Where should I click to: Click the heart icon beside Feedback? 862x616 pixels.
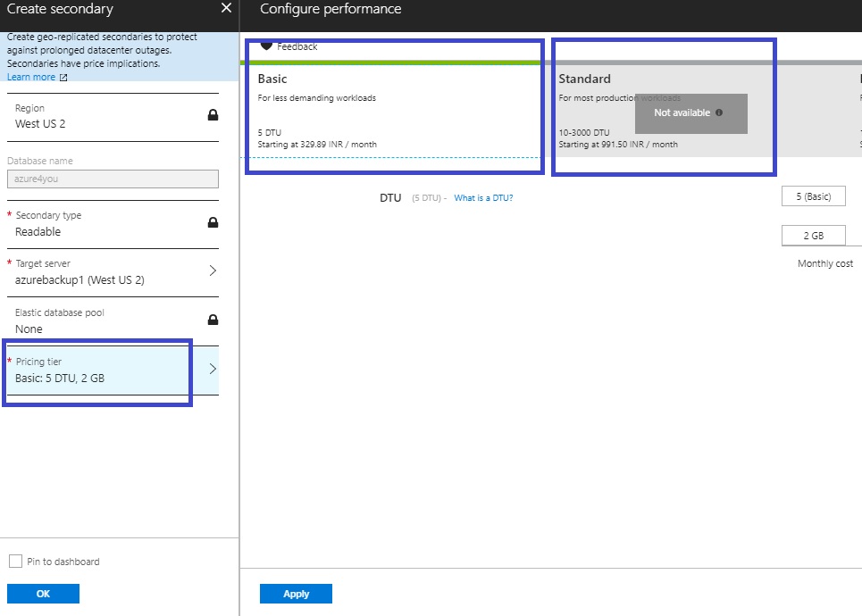[x=266, y=46]
